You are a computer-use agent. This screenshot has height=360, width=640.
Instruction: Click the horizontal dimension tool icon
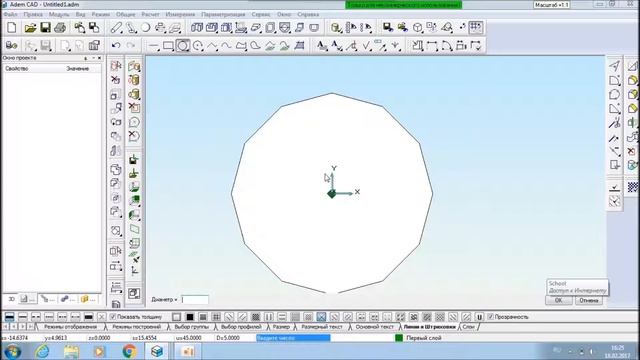tap(431, 46)
